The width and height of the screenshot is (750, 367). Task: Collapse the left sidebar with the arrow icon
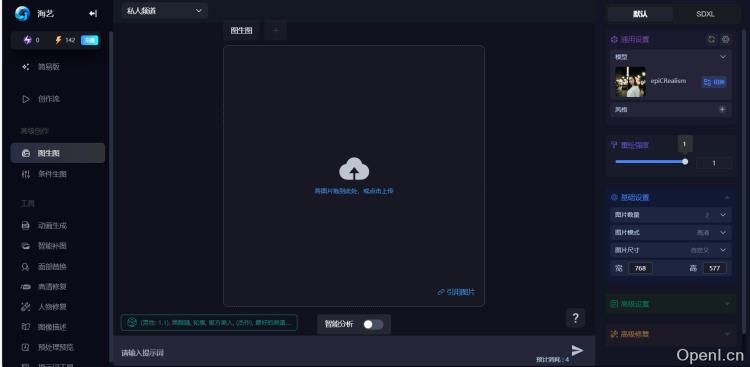93,14
